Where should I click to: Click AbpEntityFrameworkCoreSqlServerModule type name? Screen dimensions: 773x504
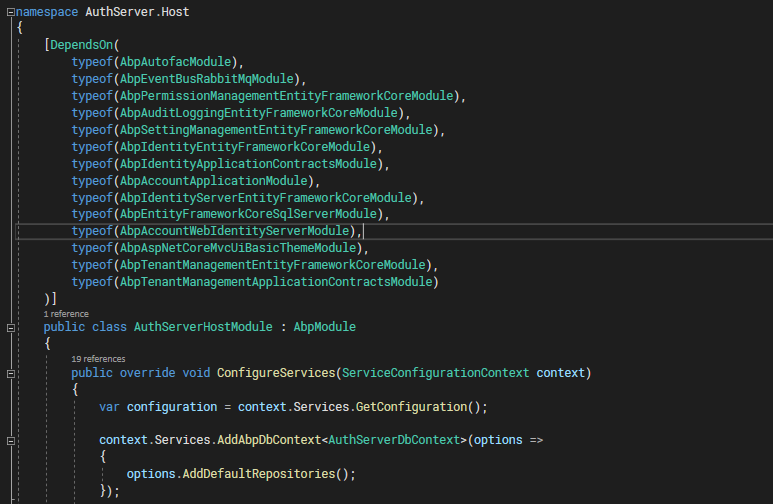pos(251,214)
